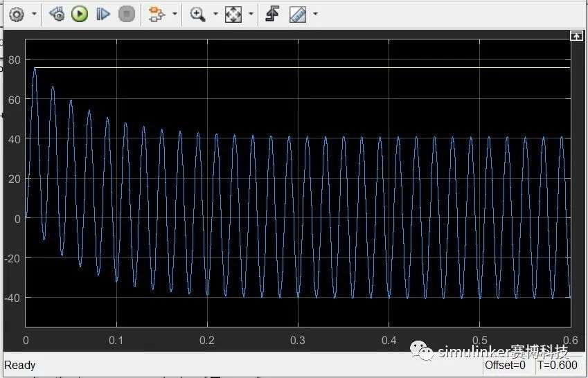The height and width of the screenshot is (378, 588).
Task: Expand the configuration properties dropdown arrow
Action: 34,15
